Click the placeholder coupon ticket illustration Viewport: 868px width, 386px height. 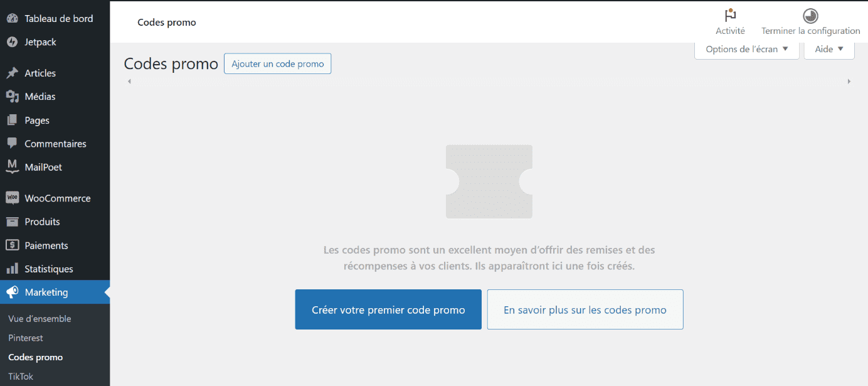489,181
